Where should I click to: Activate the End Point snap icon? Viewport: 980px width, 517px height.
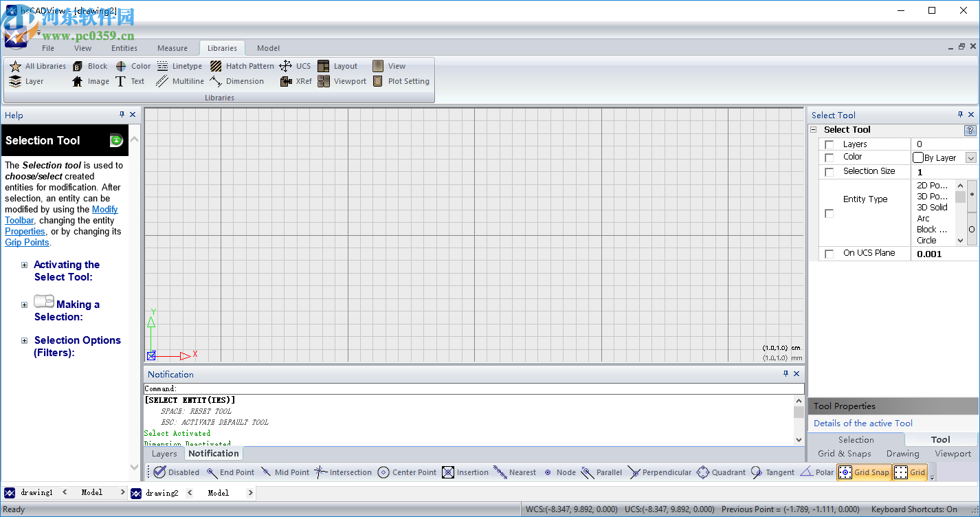point(212,472)
